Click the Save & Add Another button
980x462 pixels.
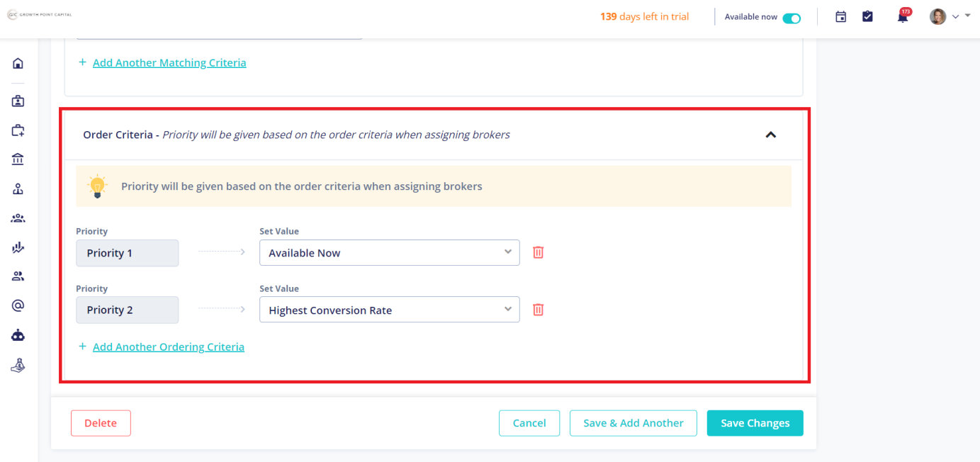[x=633, y=423]
